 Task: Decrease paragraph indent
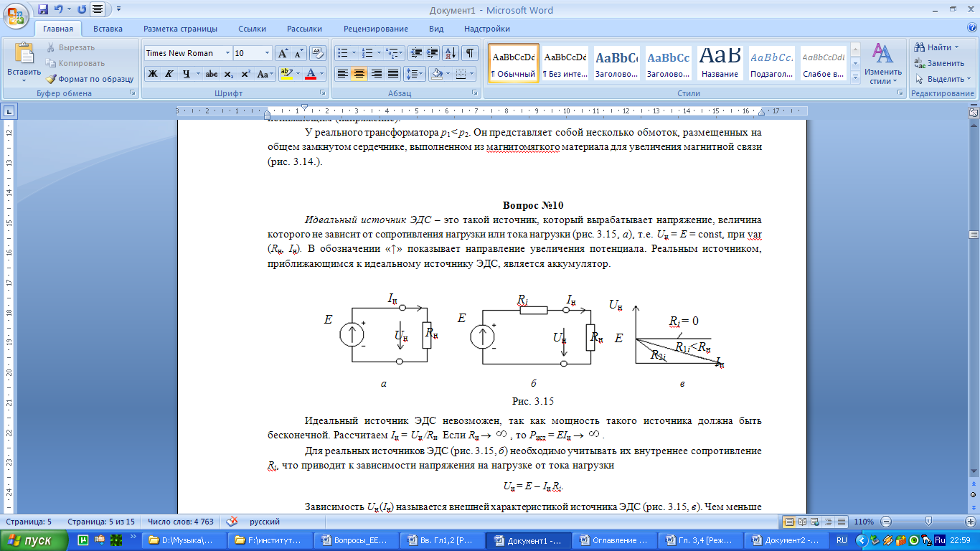415,53
